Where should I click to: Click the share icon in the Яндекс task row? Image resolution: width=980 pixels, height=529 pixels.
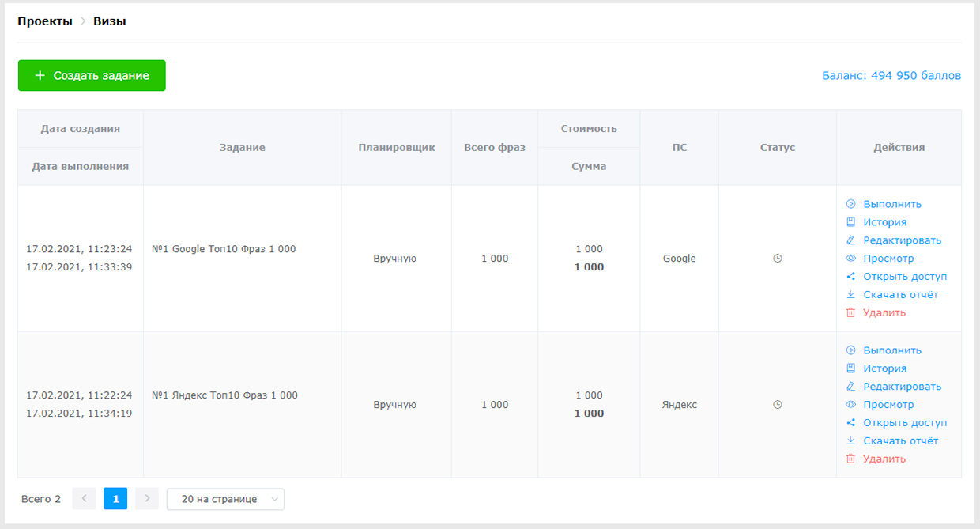pyautogui.click(x=850, y=423)
